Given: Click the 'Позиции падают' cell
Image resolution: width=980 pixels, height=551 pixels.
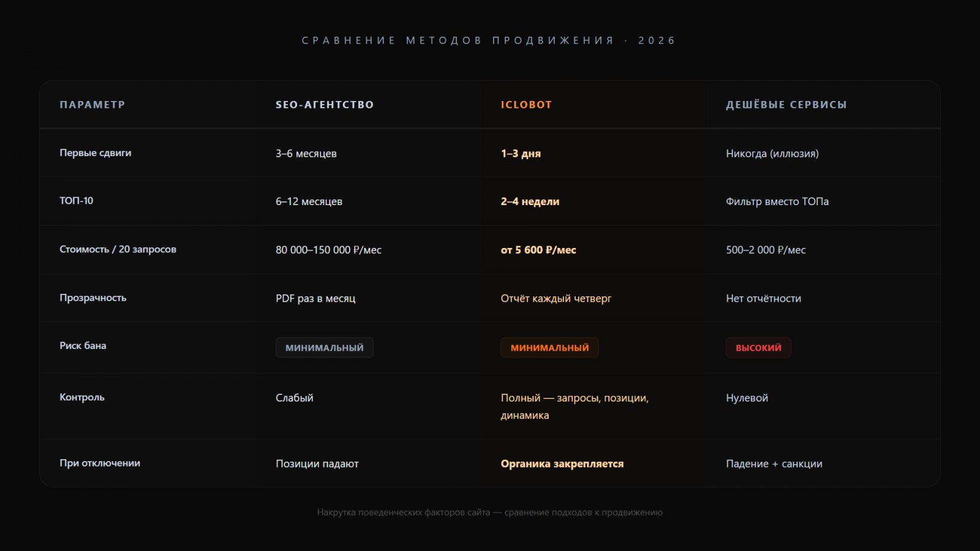Looking at the screenshot, I should click(317, 464).
